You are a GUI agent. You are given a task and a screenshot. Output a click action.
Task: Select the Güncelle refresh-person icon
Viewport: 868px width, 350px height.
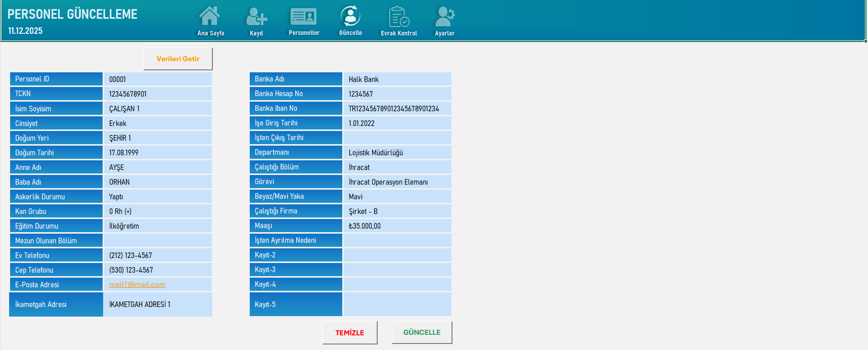pyautogui.click(x=350, y=16)
